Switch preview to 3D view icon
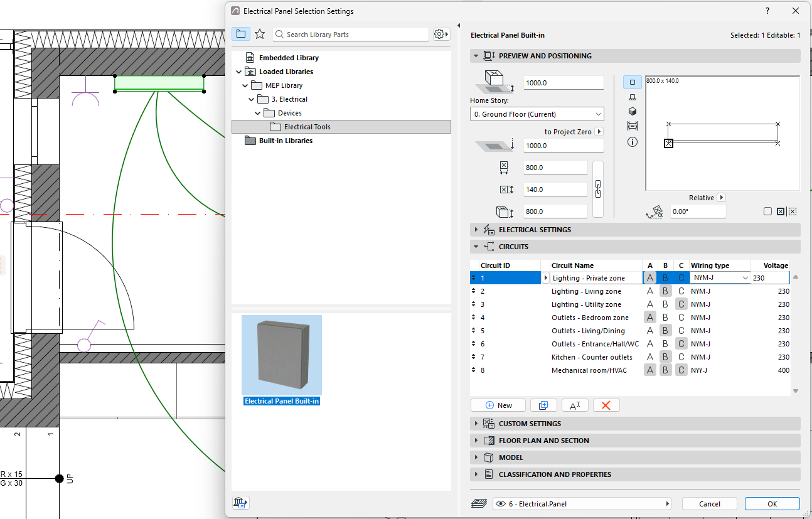 tap(633, 112)
